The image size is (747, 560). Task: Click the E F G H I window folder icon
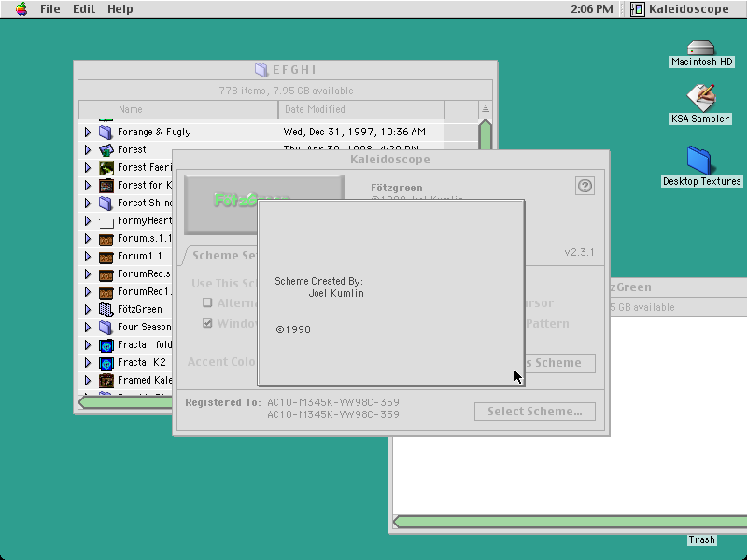[x=261, y=69]
